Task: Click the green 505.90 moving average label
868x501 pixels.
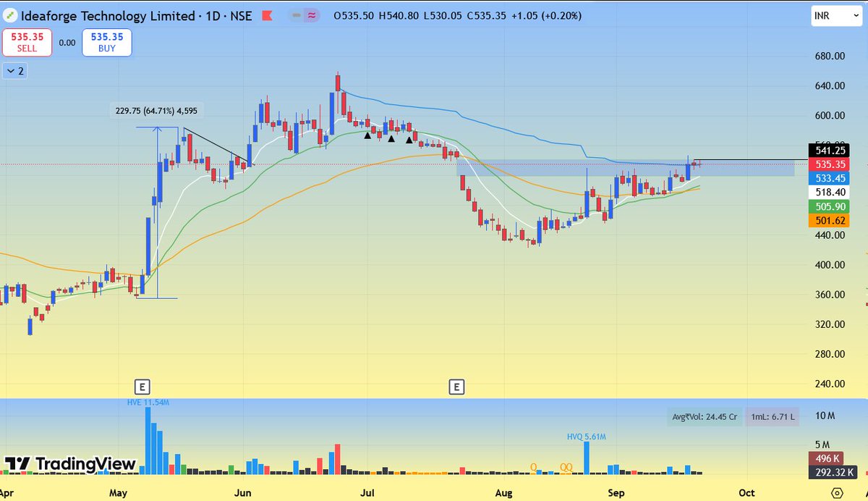Action: [x=830, y=206]
